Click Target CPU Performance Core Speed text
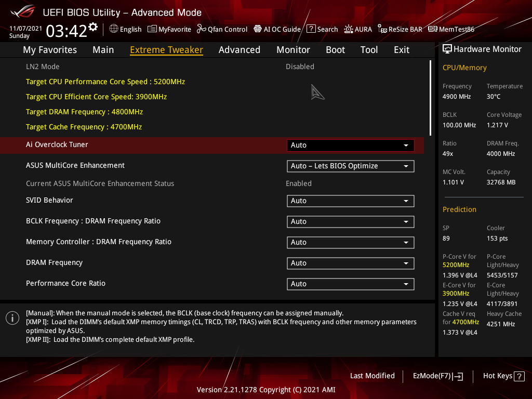532x399 pixels. pyautogui.click(x=105, y=82)
